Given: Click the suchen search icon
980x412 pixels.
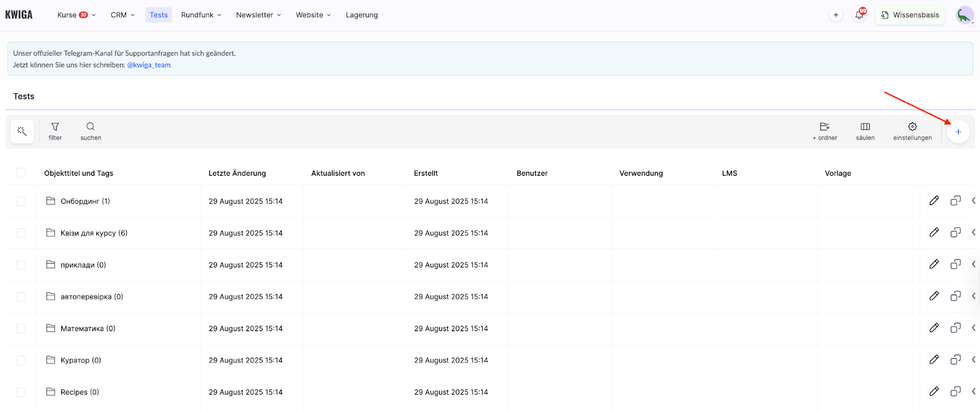Looking at the screenshot, I should [91, 131].
